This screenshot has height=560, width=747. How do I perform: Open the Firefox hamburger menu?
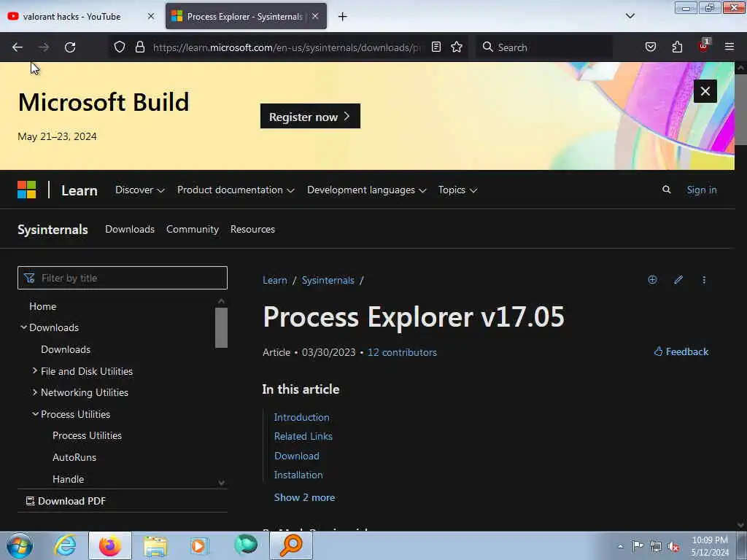coord(729,47)
